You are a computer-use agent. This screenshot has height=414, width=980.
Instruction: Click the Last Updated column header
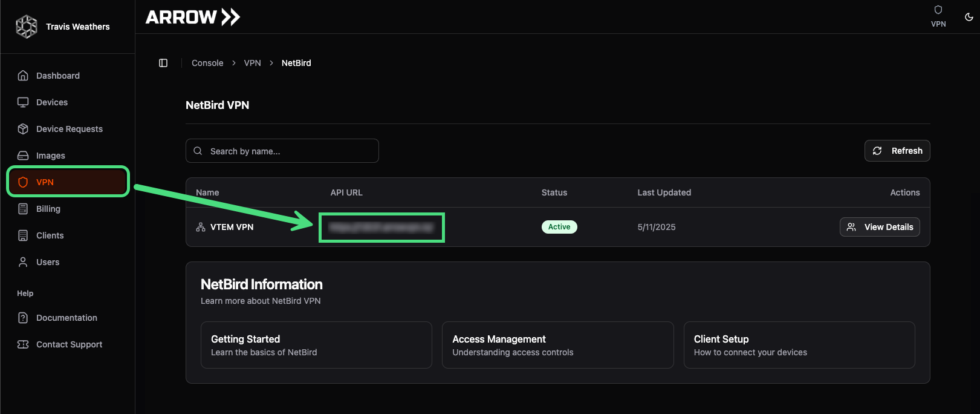(x=664, y=192)
